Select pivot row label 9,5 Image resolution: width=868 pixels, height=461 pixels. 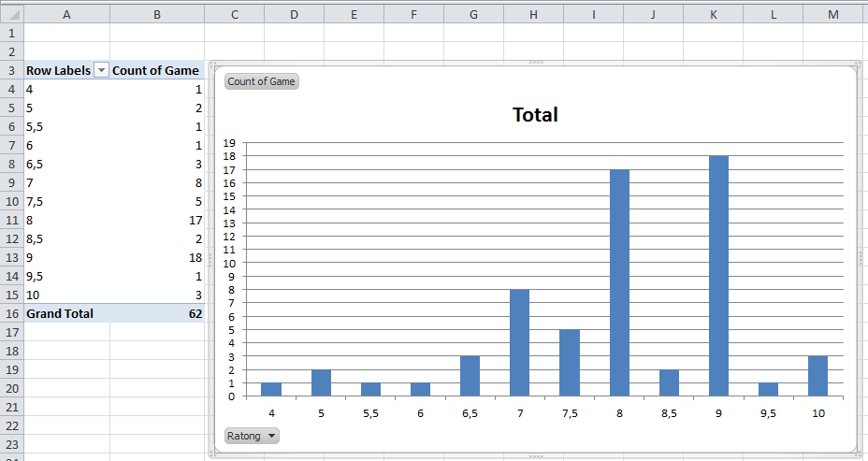coord(67,276)
